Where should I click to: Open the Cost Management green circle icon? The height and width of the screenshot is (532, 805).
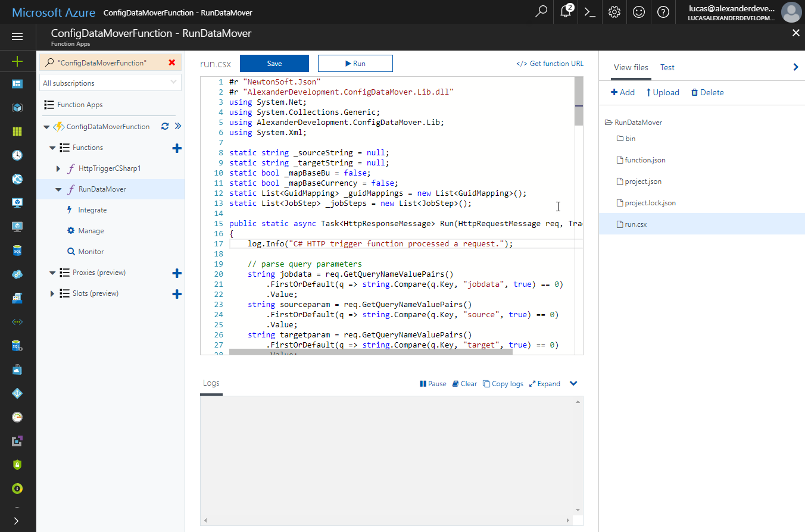click(x=17, y=488)
